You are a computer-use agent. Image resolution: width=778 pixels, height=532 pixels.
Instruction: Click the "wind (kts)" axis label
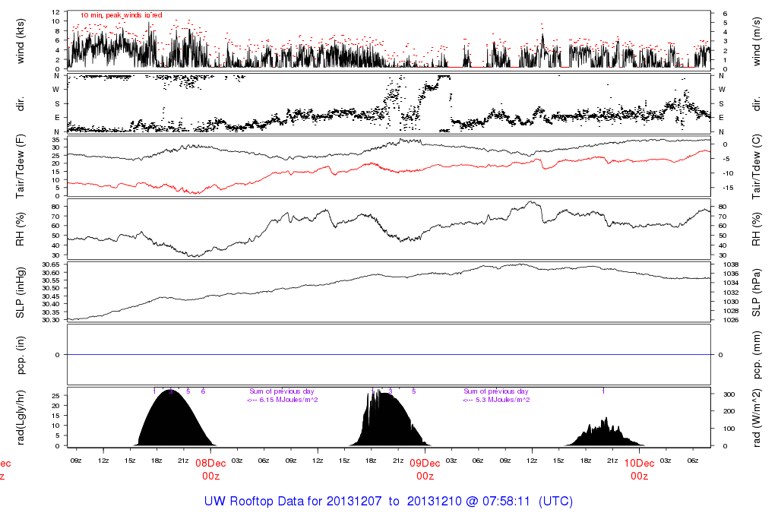21,41
